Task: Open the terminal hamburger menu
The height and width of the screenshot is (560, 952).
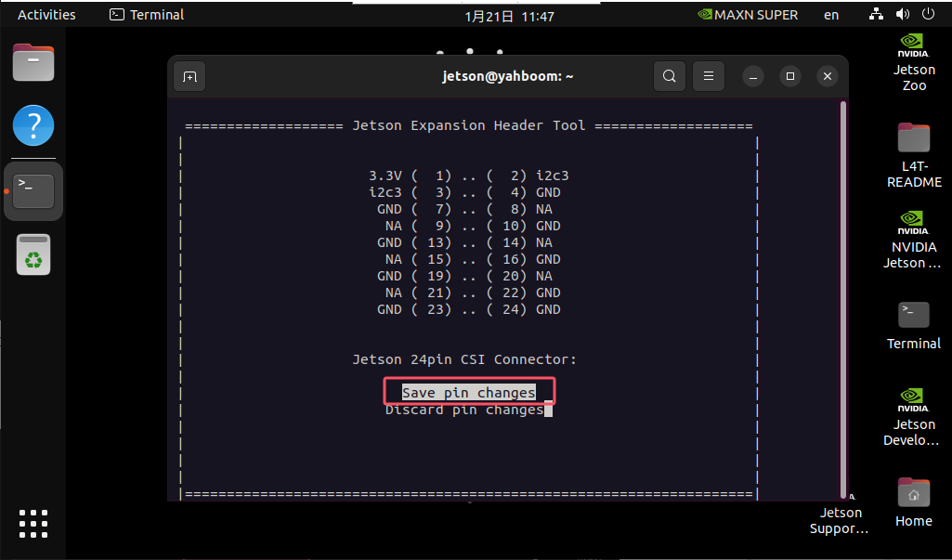Action: [709, 76]
